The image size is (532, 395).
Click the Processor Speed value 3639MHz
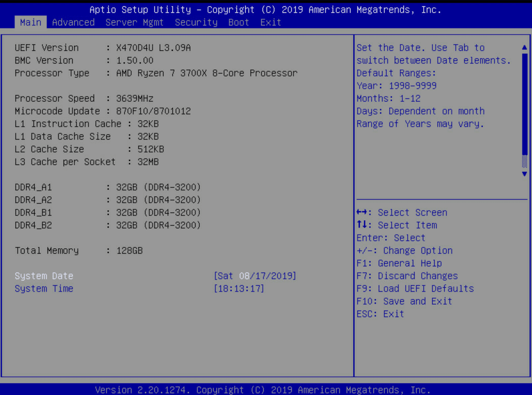tap(135, 99)
